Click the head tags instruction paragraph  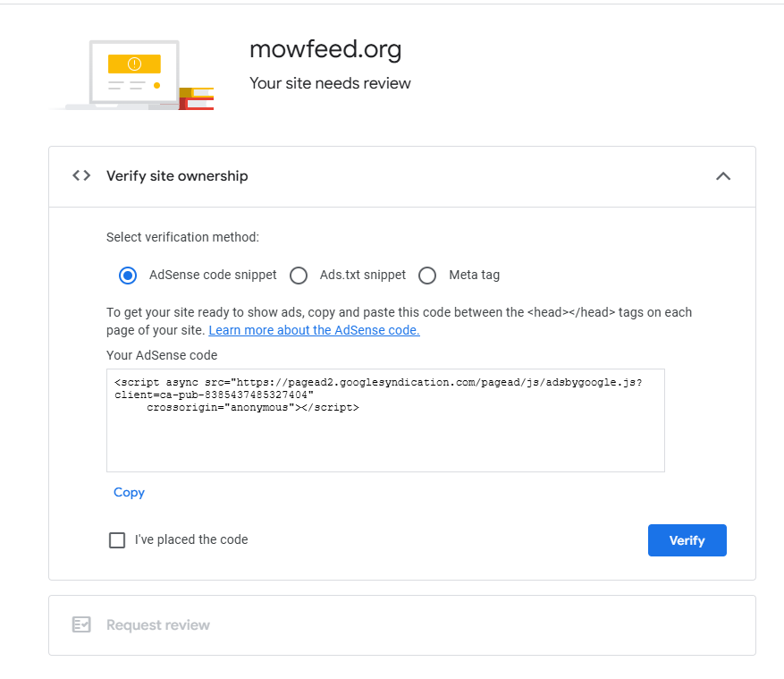(399, 313)
